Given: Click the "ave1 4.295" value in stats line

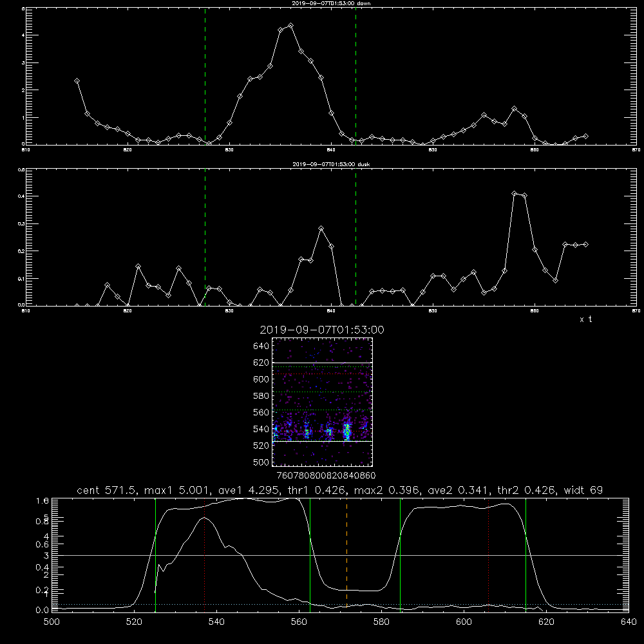Looking at the screenshot, I should (x=250, y=490).
